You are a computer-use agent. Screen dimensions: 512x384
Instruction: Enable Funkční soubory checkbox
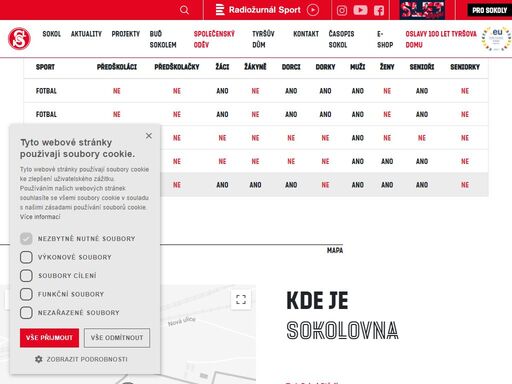[26, 294]
